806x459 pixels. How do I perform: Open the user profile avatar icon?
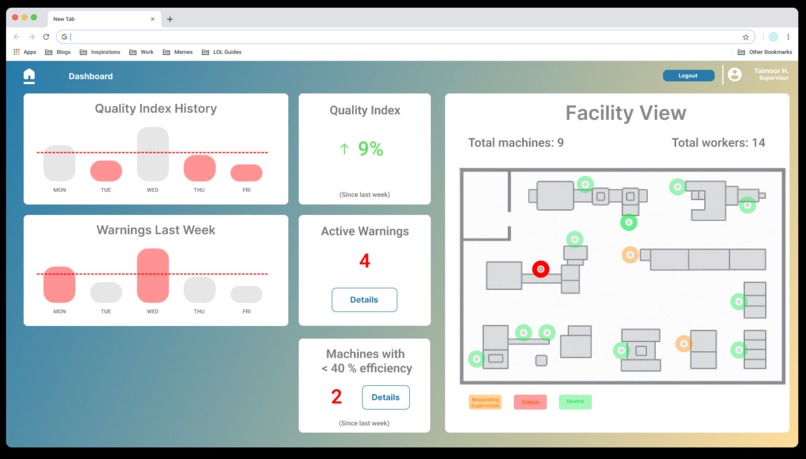pyautogui.click(x=735, y=75)
